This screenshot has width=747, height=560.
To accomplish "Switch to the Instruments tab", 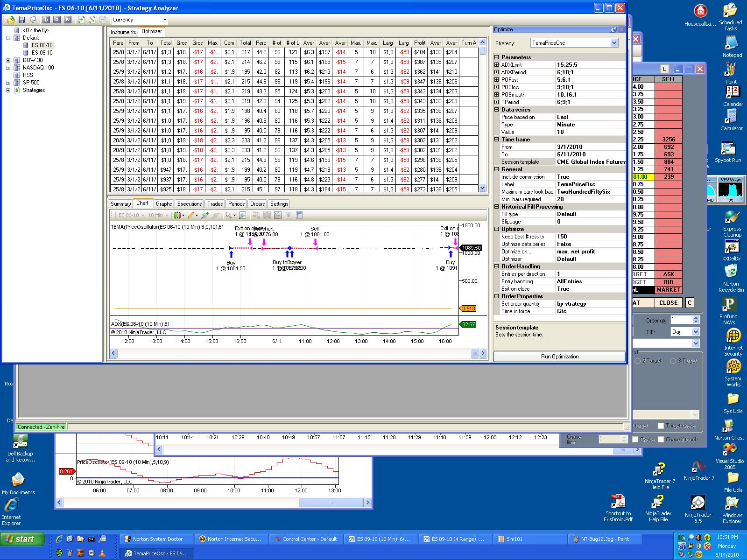I will (123, 32).
